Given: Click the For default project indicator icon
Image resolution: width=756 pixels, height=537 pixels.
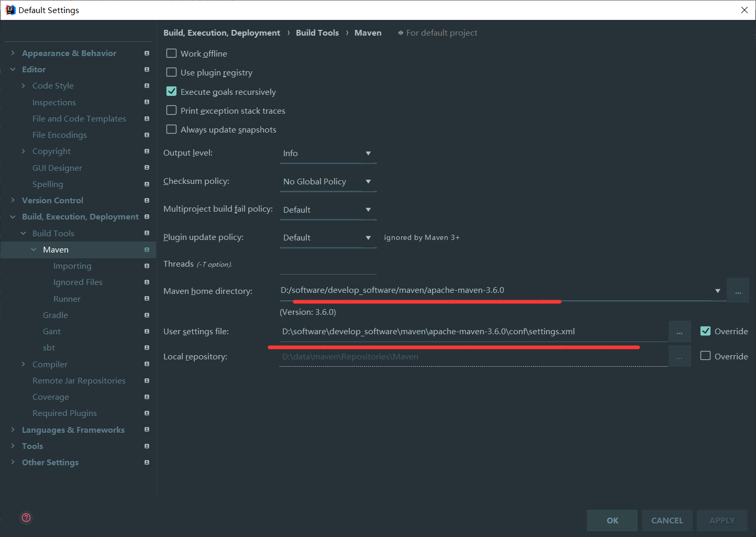Looking at the screenshot, I should pos(401,33).
